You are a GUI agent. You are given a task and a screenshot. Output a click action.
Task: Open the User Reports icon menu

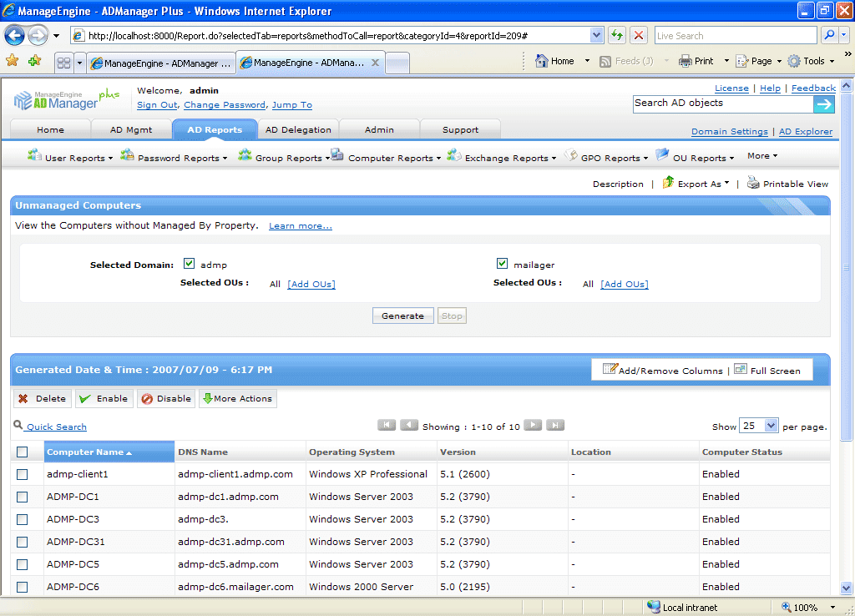click(34, 156)
